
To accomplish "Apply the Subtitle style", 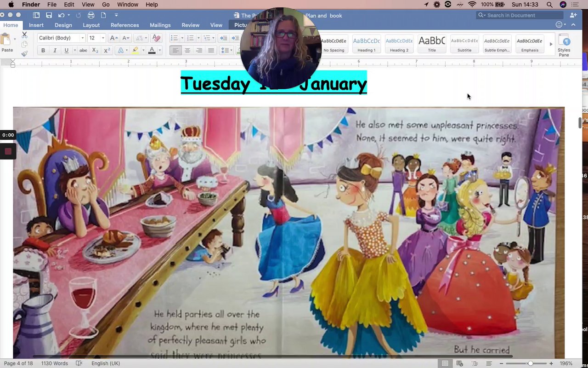I will click(x=464, y=44).
